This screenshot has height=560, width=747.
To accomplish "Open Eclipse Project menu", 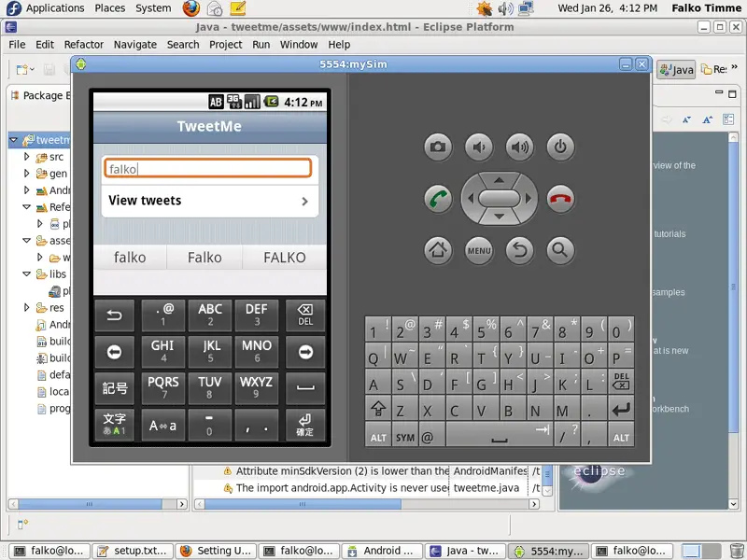I will tap(226, 44).
